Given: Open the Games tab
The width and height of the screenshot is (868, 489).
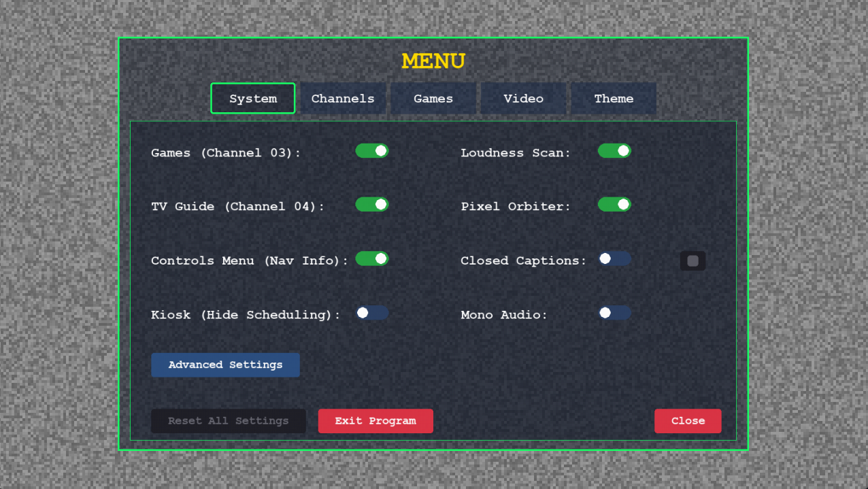Looking at the screenshot, I should 433,99.
